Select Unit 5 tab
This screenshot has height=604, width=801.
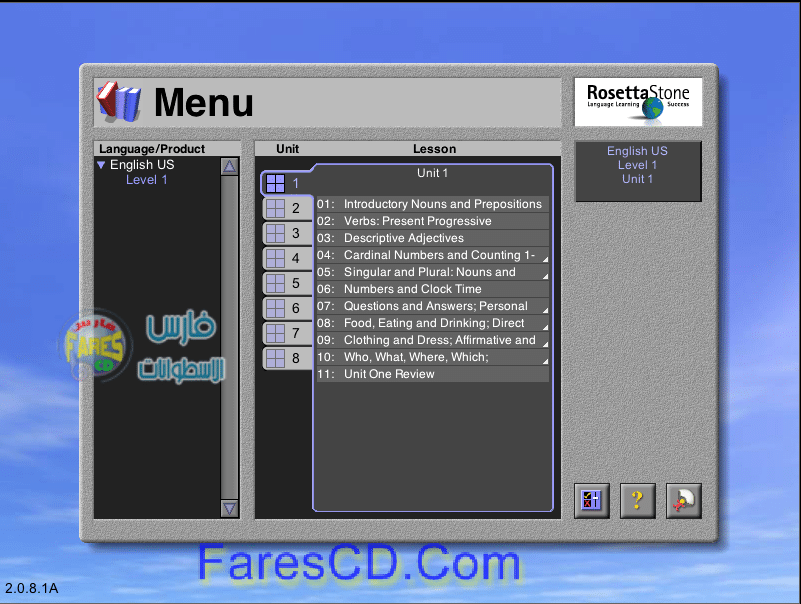pos(287,283)
